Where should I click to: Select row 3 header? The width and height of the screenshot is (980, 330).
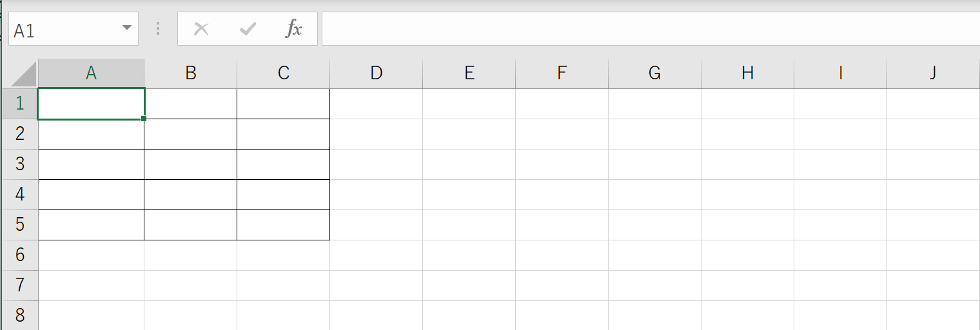coord(20,164)
